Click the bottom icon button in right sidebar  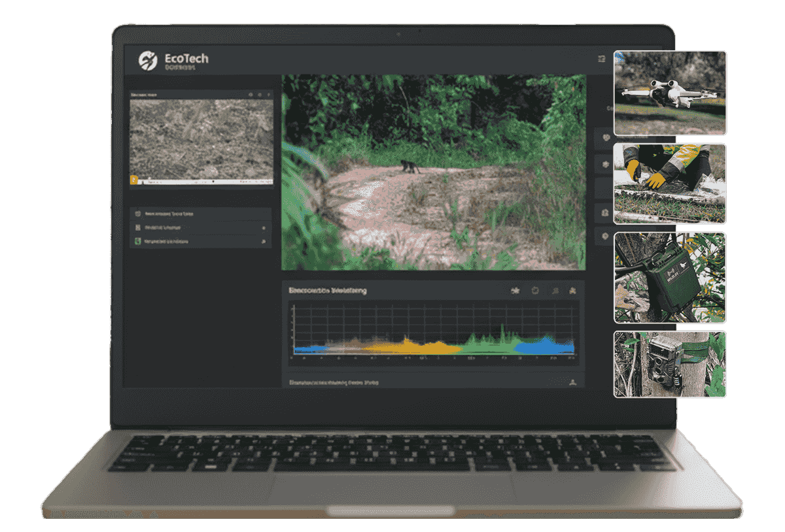pyautogui.click(x=604, y=236)
